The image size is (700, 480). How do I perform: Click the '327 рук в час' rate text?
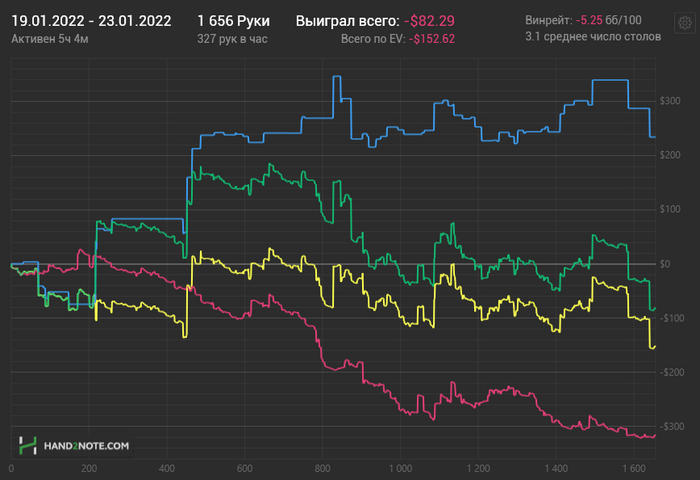pos(232,39)
